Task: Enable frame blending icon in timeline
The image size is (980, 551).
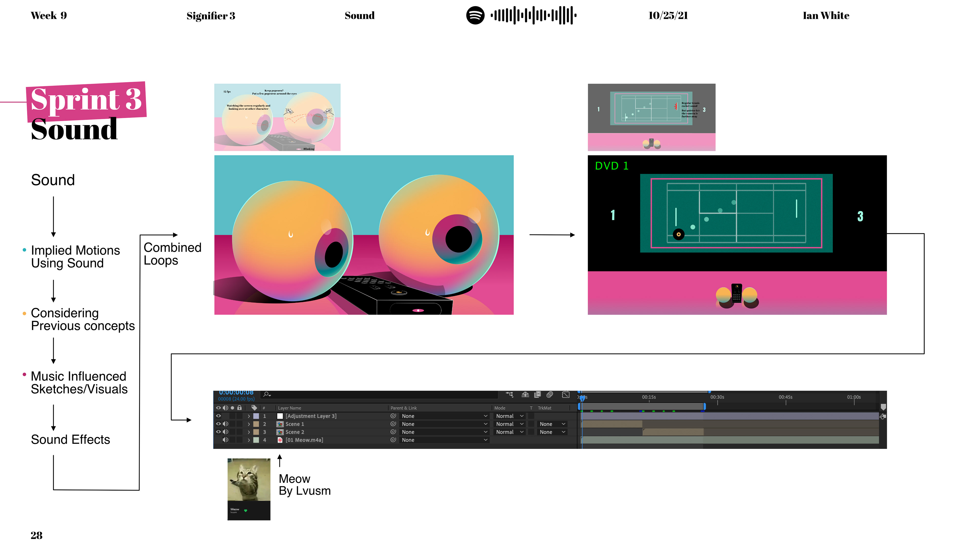Action: click(537, 395)
